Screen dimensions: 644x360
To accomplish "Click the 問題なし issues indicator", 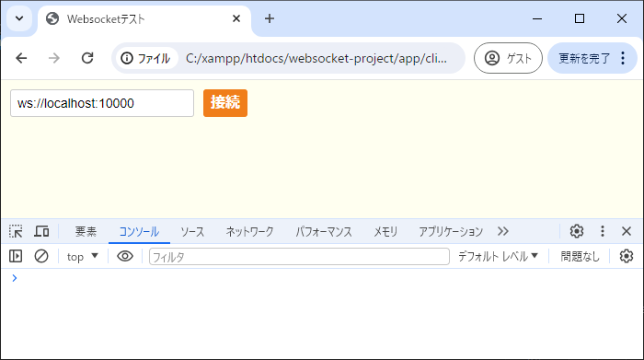I will click(580, 257).
